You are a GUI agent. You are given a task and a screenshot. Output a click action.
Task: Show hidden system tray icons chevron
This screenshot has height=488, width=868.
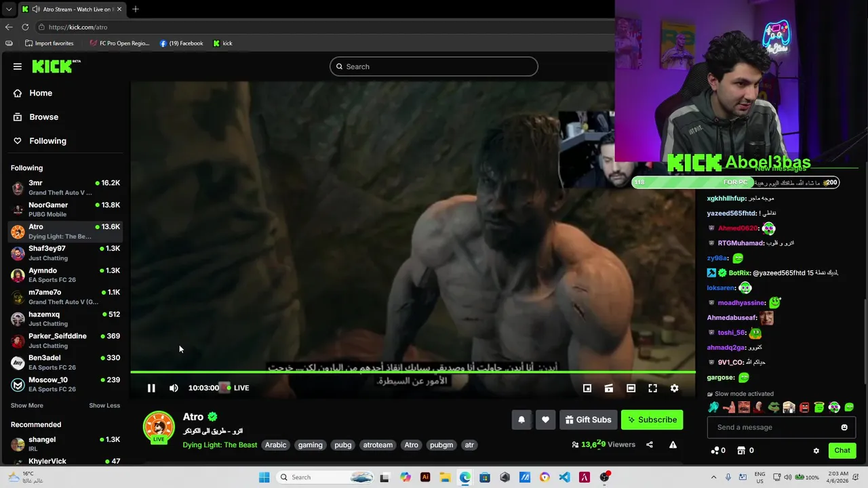pos(714,477)
